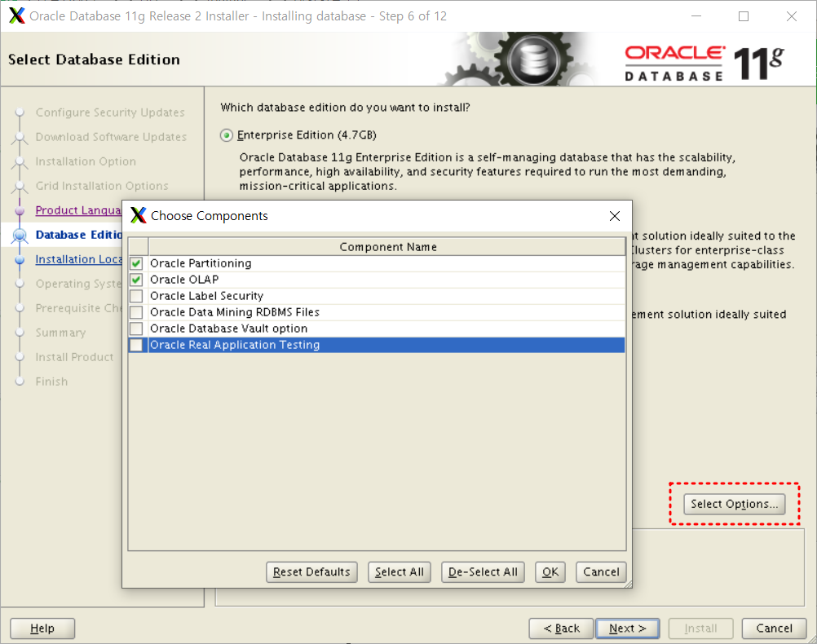Viewport: 817px width, 644px height.
Task: Cancel the installer at bottom right
Action: click(x=774, y=629)
